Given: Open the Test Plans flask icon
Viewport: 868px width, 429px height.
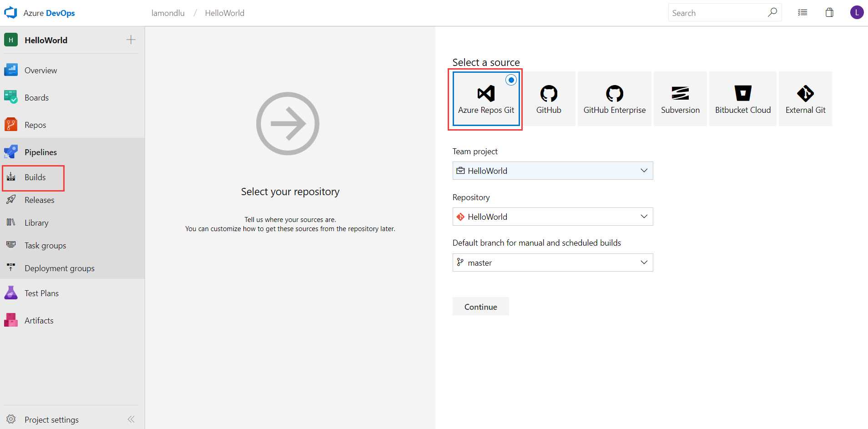Looking at the screenshot, I should pos(11,293).
